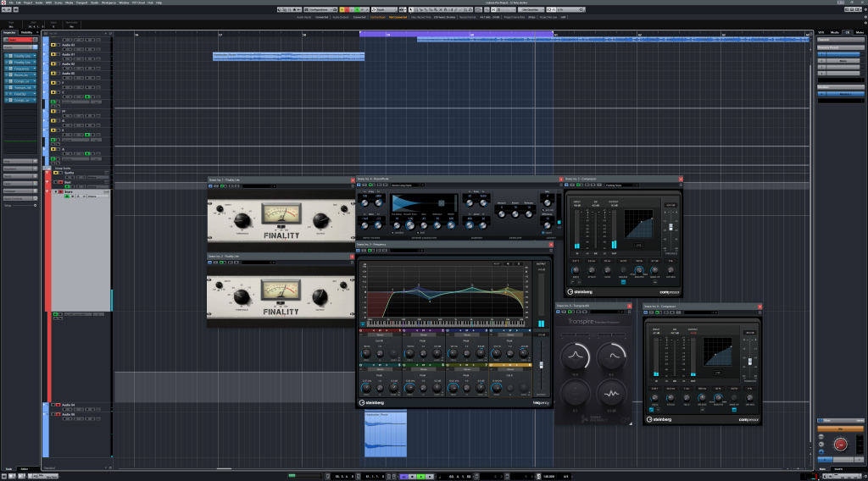
Task: Switch to the Visibility tab
Action: pos(27,32)
